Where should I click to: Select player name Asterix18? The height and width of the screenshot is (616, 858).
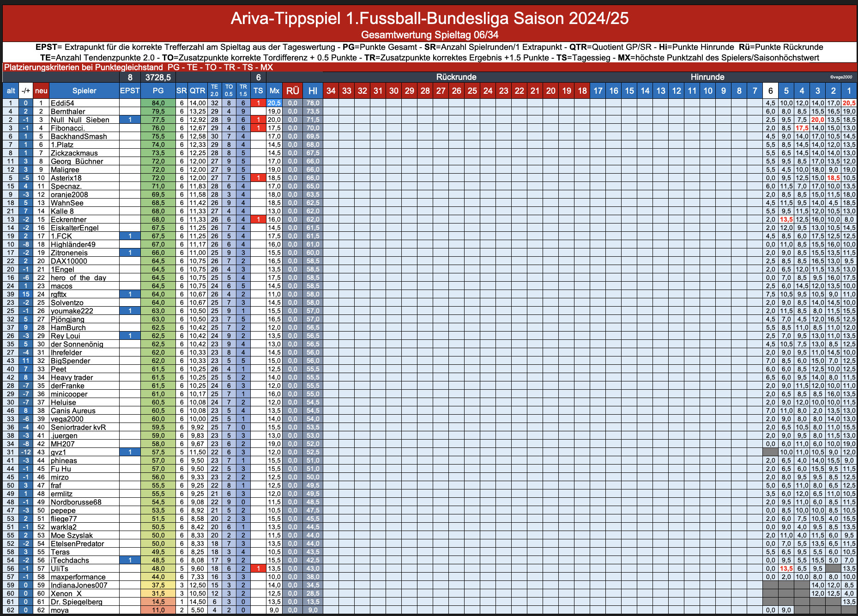click(66, 178)
